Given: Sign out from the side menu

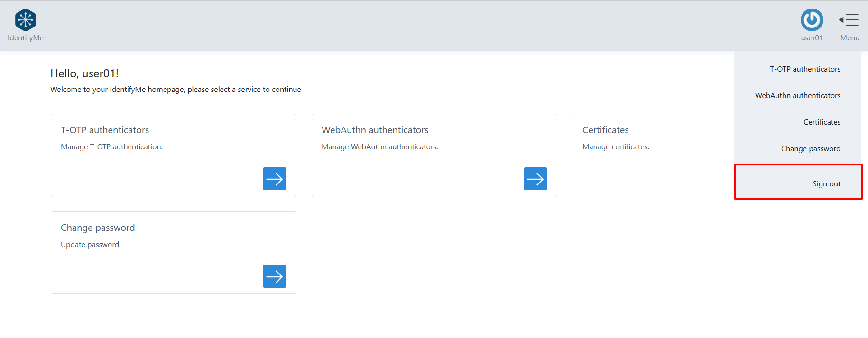Looking at the screenshot, I should coord(826,184).
